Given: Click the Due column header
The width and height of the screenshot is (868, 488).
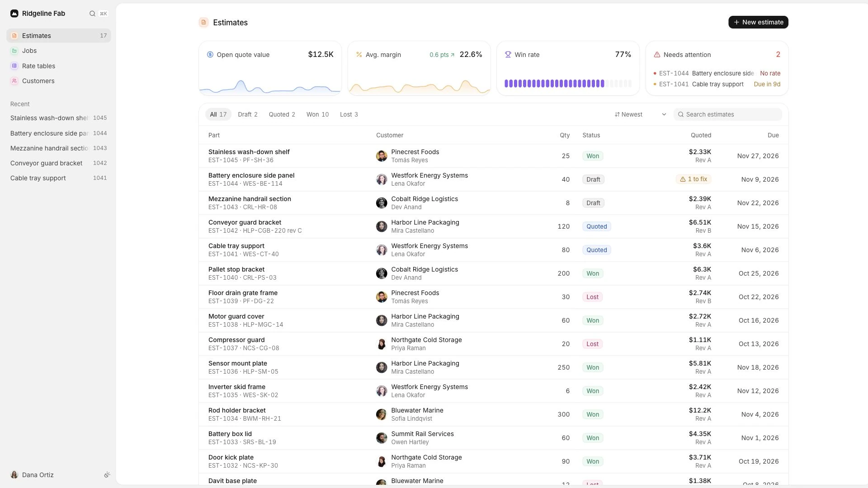Looking at the screenshot, I should pos(773,135).
